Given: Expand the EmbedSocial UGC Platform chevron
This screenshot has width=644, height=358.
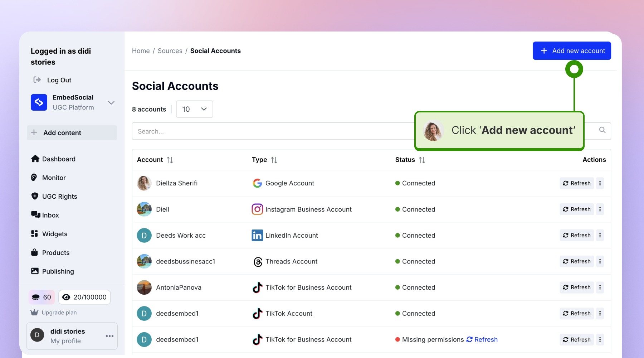Looking at the screenshot, I should [111, 103].
